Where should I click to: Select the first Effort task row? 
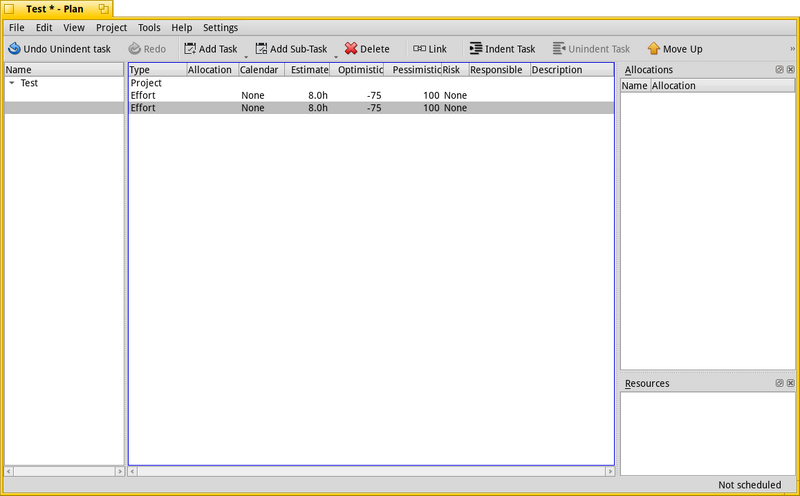click(x=371, y=95)
